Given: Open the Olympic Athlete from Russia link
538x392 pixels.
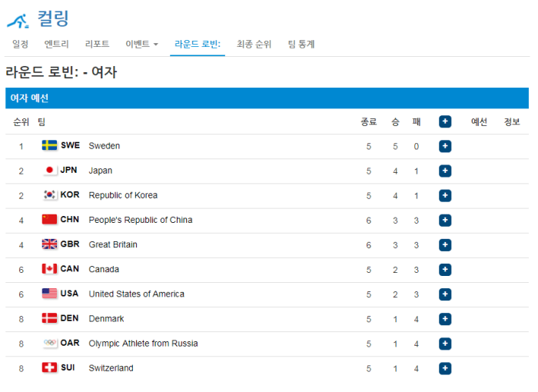Looking at the screenshot, I should pyautogui.click(x=143, y=344).
